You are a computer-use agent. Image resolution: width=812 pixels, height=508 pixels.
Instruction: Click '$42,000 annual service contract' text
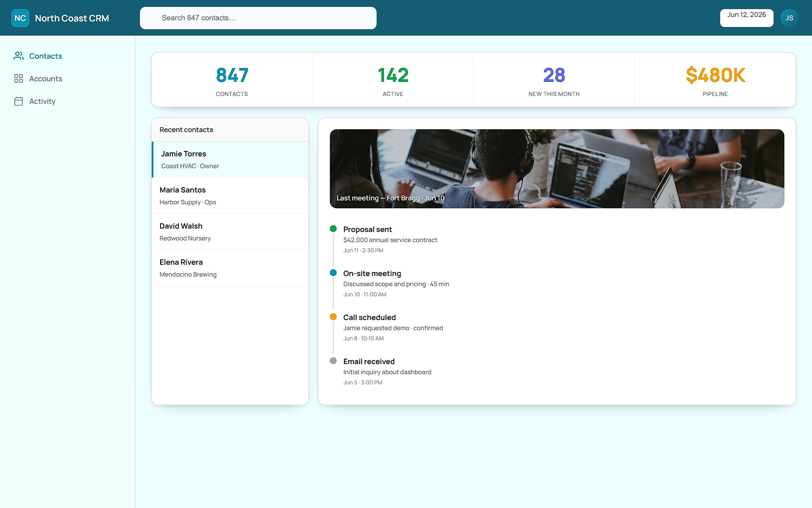(x=390, y=240)
